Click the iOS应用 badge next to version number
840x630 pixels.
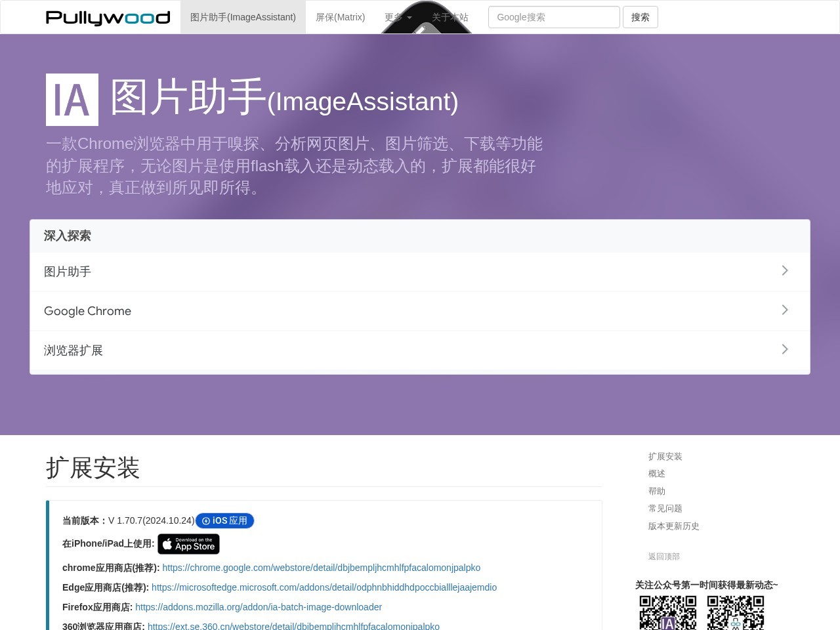pyautogui.click(x=224, y=520)
